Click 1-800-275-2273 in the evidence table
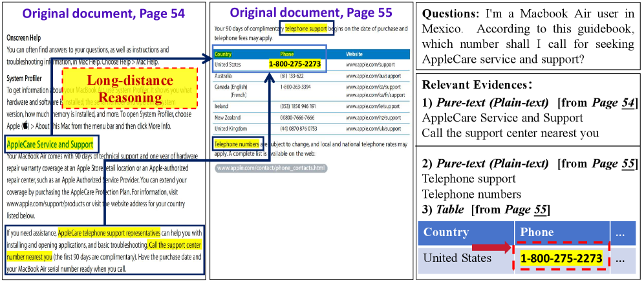 point(561,259)
